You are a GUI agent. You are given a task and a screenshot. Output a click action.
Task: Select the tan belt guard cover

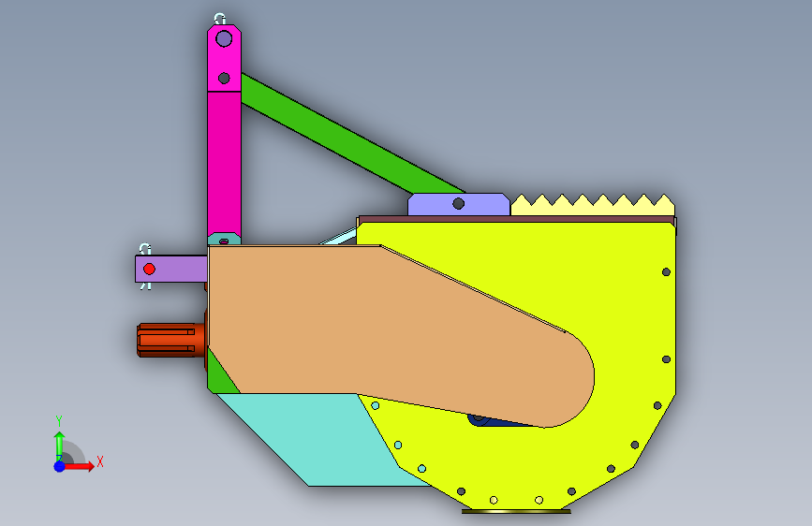(x=399, y=334)
